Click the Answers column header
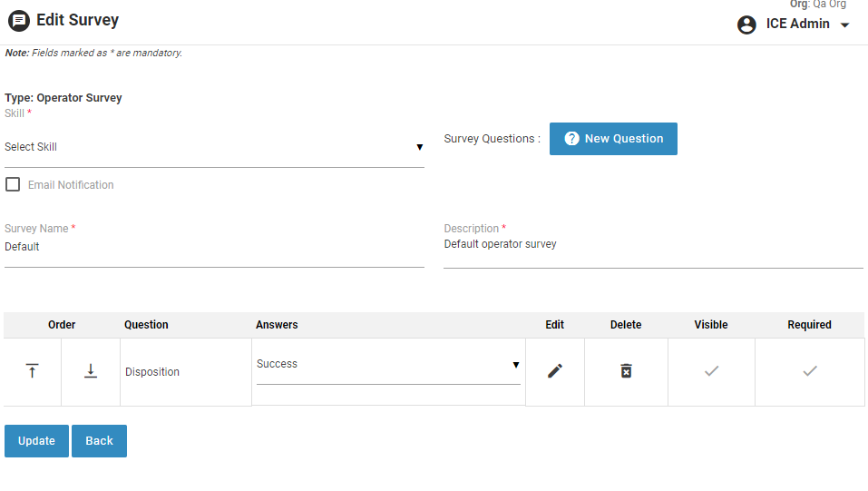Image resolution: width=868 pixels, height=491 pixels. click(x=277, y=325)
